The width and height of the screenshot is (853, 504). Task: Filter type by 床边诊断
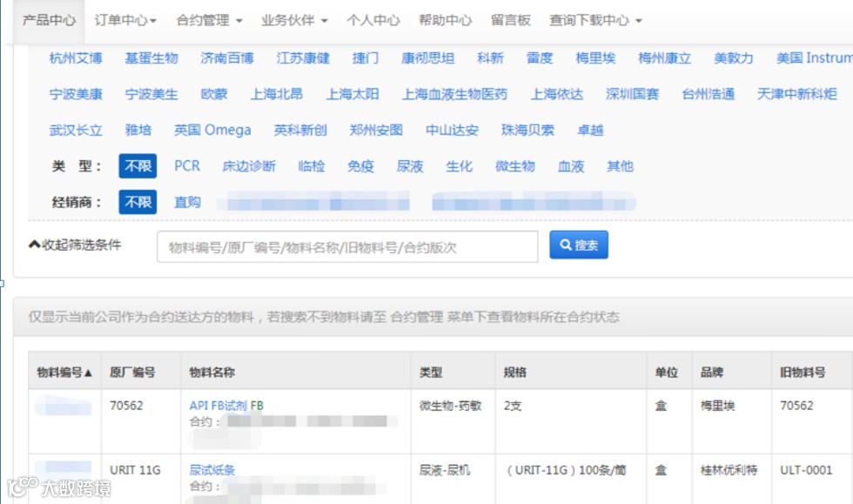click(x=249, y=166)
